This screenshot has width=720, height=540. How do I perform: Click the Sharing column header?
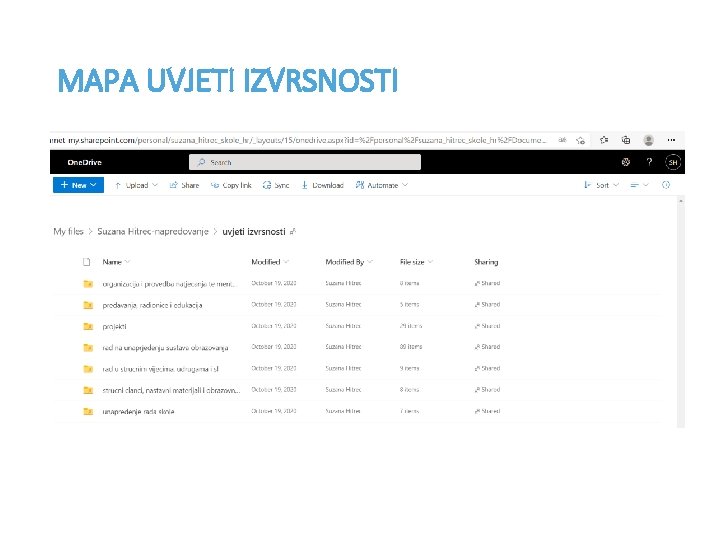point(486,262)
